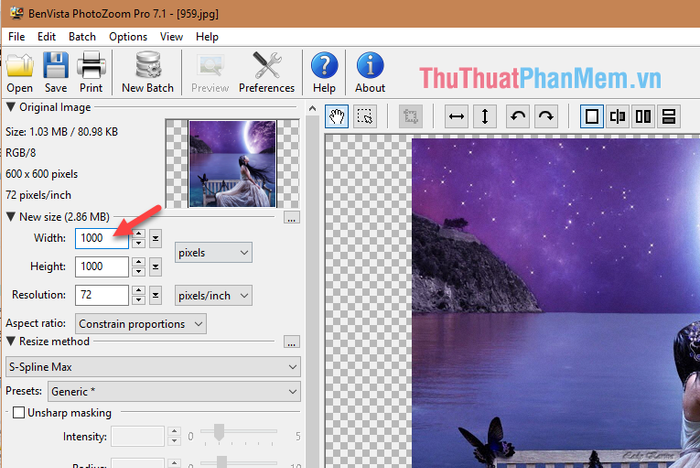Click the Save floppy disk icon

pyautogui.click(x=56, y=71)
